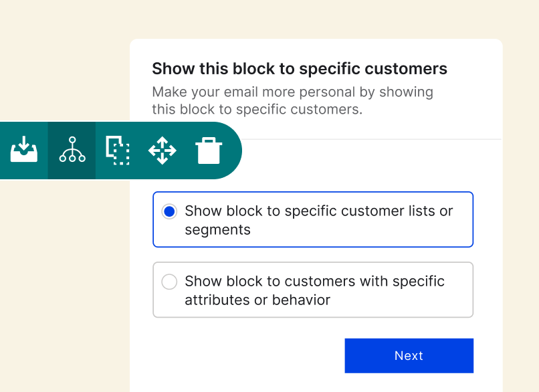Click the "Make your email more personal" description text
539x392 pixels.
[292, 92]
